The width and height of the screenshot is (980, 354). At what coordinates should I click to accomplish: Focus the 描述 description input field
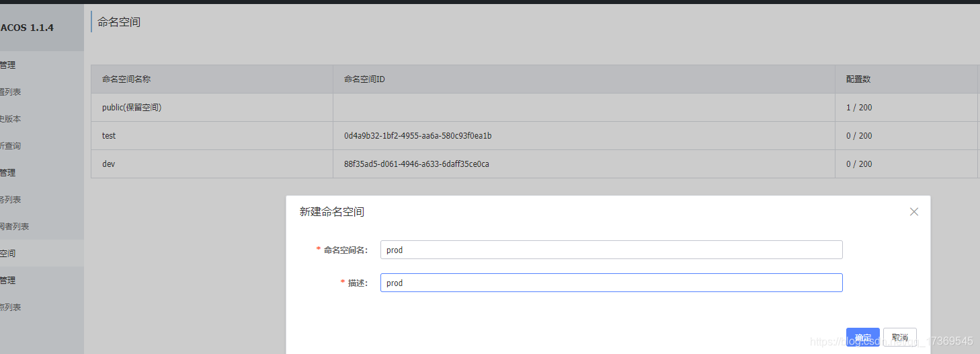[x=611, y=283]
